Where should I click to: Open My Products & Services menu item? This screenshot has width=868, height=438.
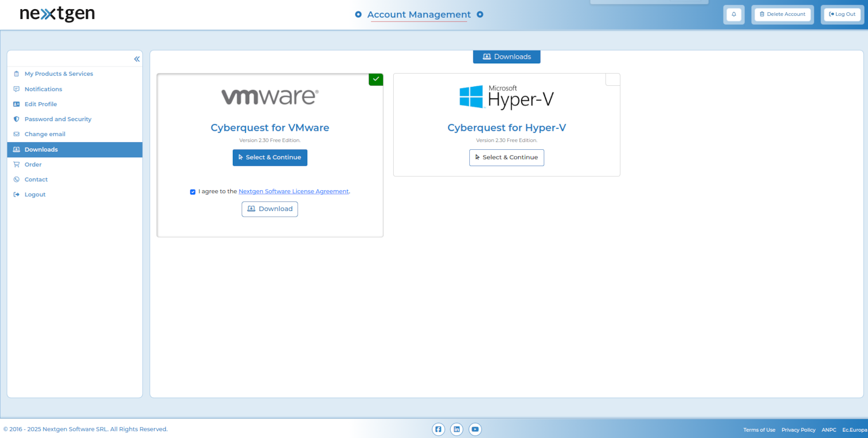pos(59,74)
